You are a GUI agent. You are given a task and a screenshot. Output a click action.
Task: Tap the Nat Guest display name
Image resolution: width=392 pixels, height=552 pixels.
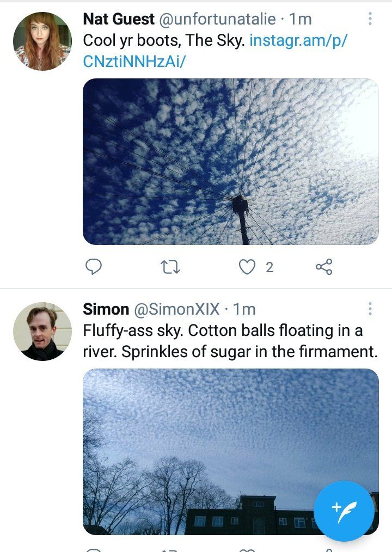pyautogui.click(x=118, y=19)
